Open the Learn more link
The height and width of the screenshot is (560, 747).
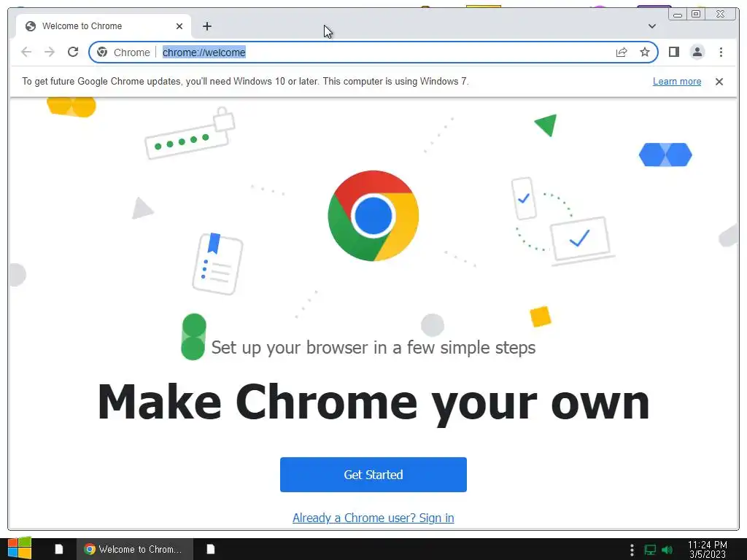[677, 82]
